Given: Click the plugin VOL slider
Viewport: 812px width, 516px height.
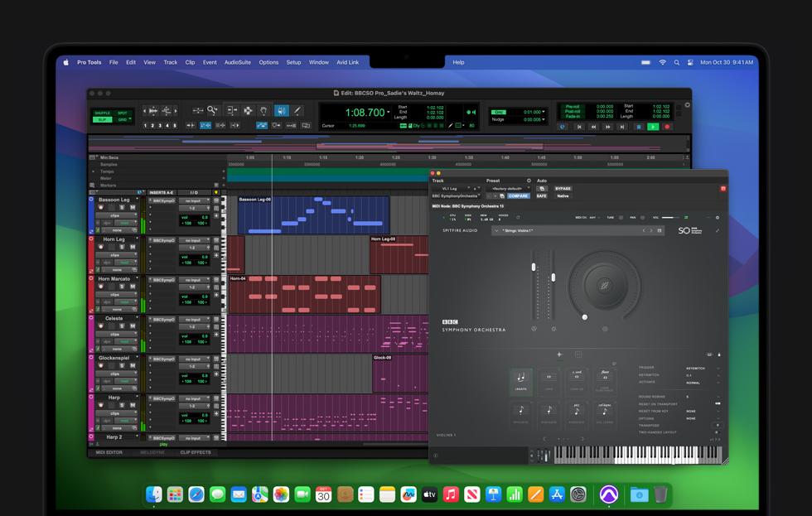Looking at the screenshot, I should coord(670,217).
